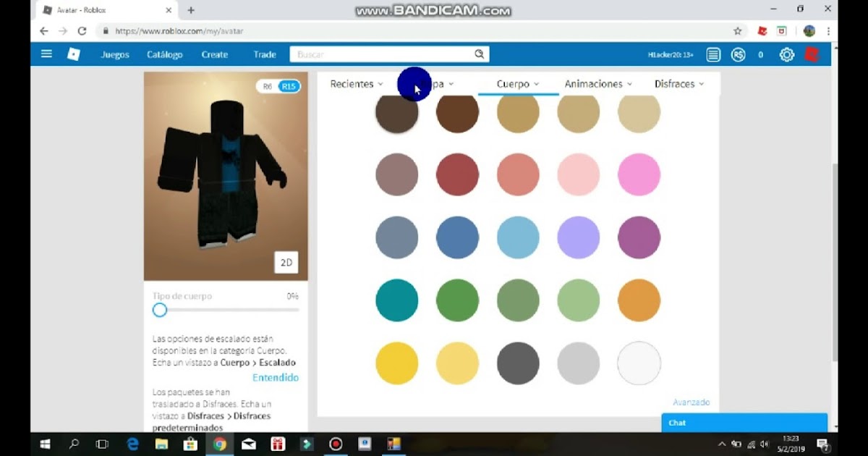The image size is (868, 456).
Task: Open Create in the Roblox navbar
Action: click(215, 54)
